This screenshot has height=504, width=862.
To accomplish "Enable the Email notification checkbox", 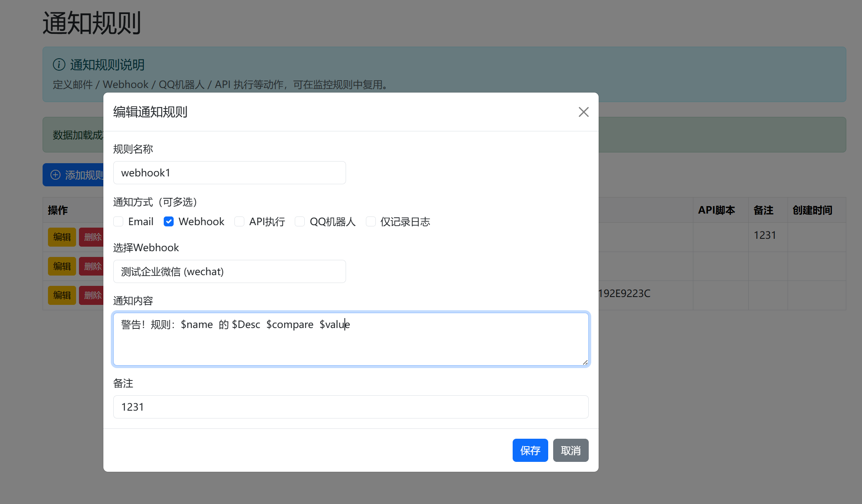I will pos(119,221).
